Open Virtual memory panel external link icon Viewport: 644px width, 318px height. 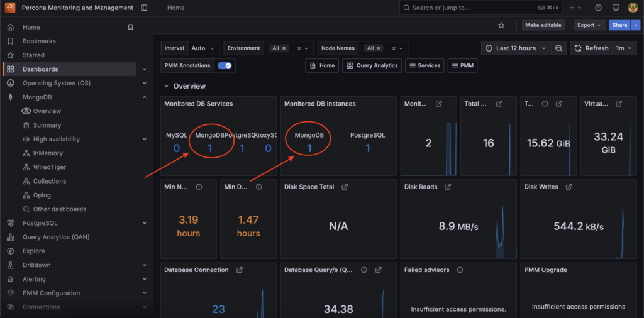(619, 104)
